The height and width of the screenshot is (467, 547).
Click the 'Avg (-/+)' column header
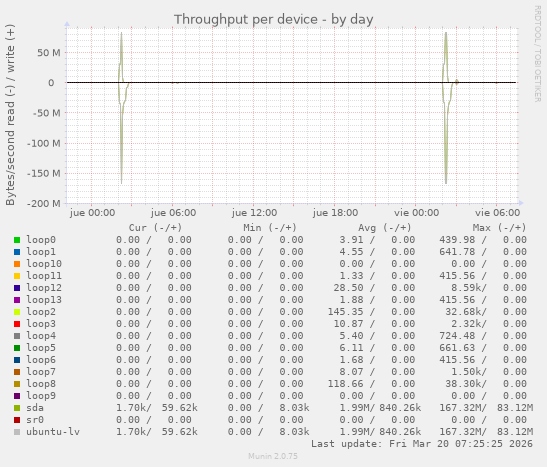click(x=385, y=228)
